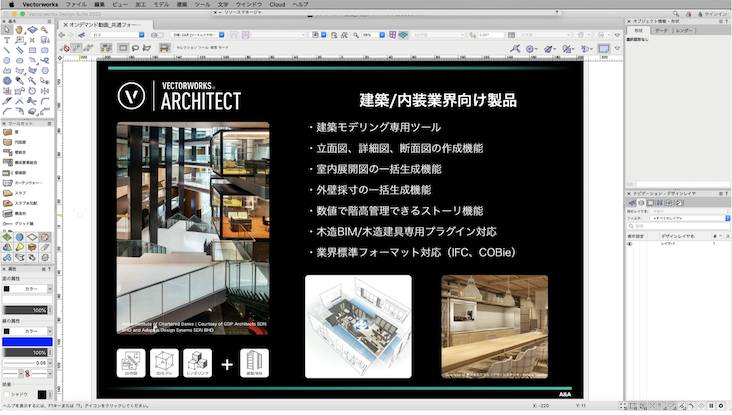Screen dimensions: 732x415
Task: Click the Fit to Objects zoom icon
Action: click(345, 35)
